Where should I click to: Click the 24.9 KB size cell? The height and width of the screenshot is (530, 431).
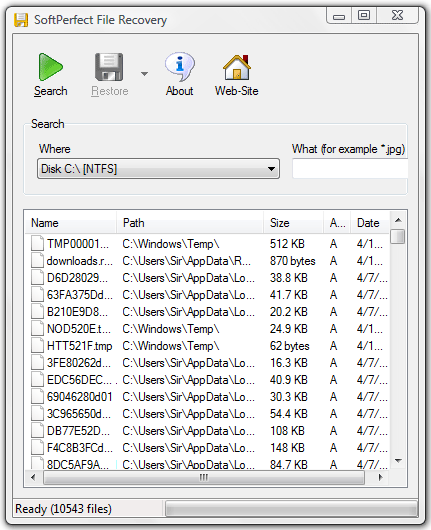coord(288,329)
